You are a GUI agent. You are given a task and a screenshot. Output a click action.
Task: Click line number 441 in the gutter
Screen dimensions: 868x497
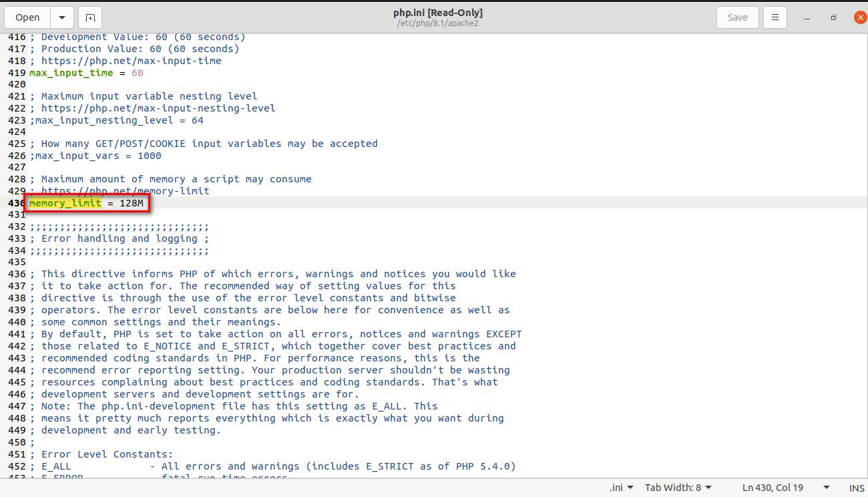17,334
